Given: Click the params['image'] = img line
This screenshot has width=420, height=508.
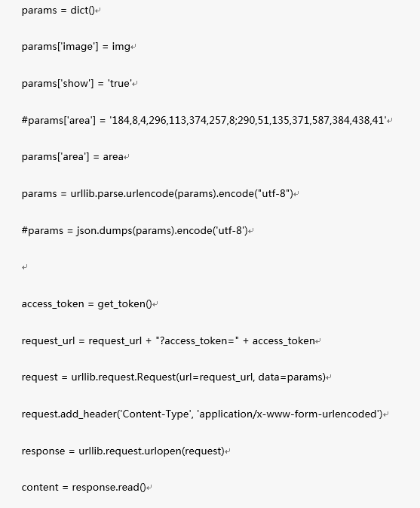Looking at the screenshot, I should pyautogui.click(x=76, y=47).
